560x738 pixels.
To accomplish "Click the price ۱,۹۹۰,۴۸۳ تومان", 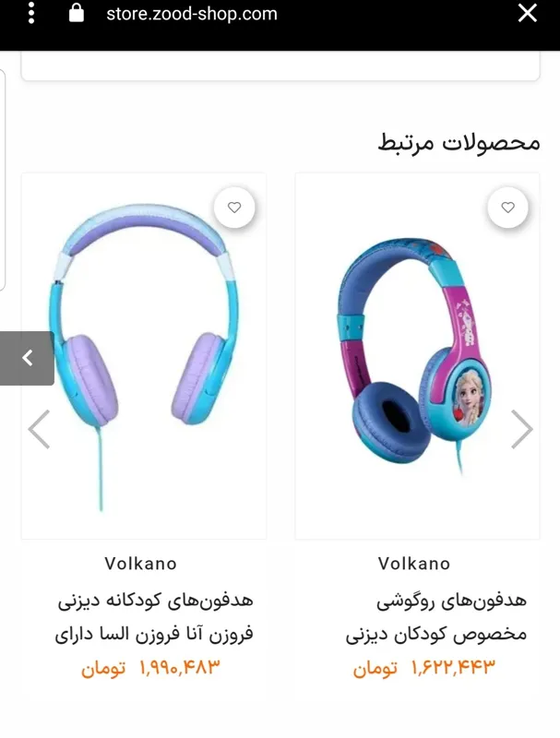I will 150,667.
